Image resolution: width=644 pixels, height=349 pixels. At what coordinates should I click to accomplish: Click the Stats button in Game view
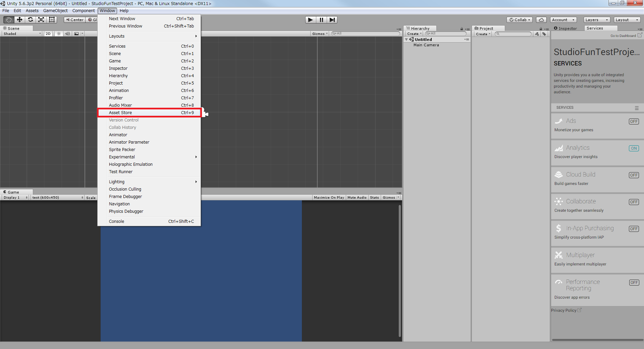point(374,198)
